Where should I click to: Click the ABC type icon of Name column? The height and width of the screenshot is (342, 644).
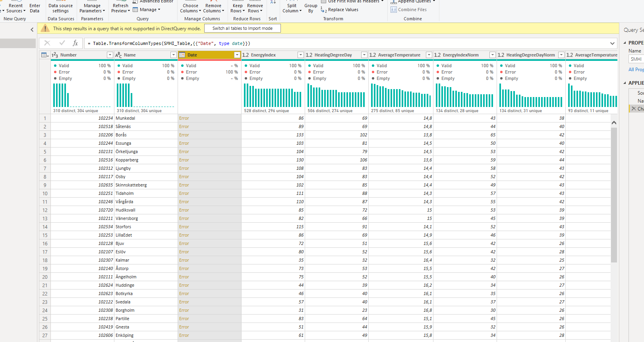(118, 55)
